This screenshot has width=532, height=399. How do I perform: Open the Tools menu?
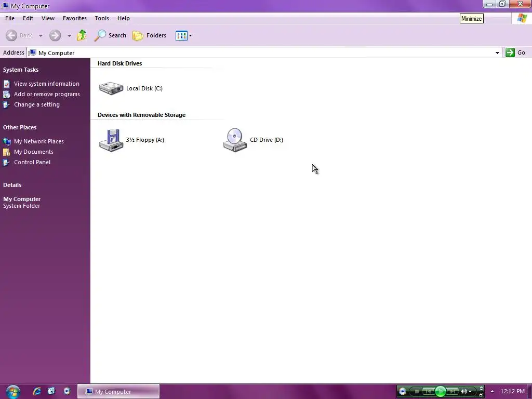102,18
